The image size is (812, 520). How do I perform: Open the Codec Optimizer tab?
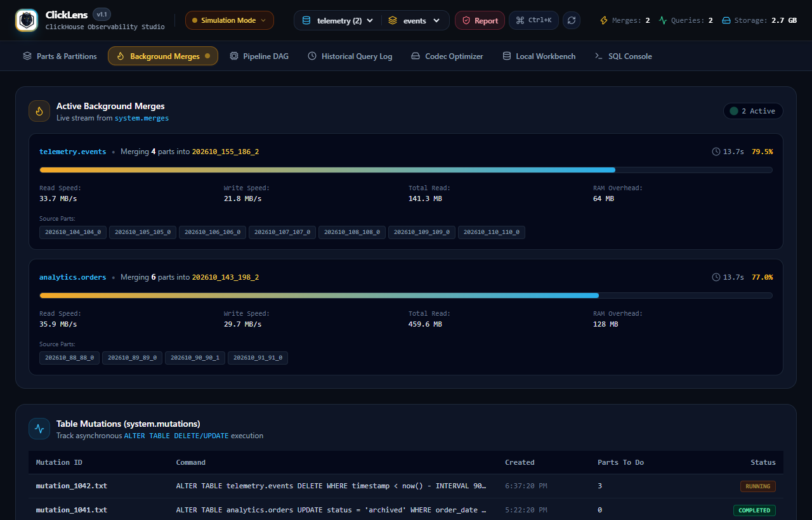[447, 56]
